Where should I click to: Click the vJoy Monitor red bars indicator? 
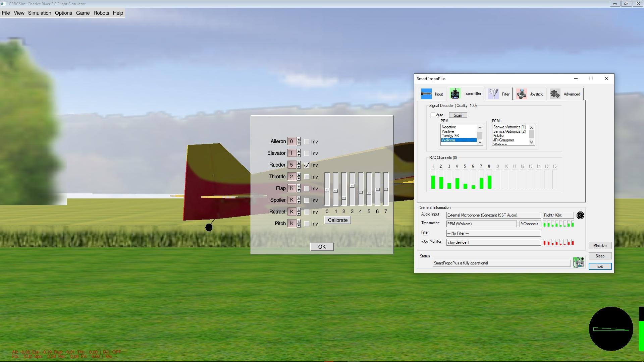[x=558, y=242]
